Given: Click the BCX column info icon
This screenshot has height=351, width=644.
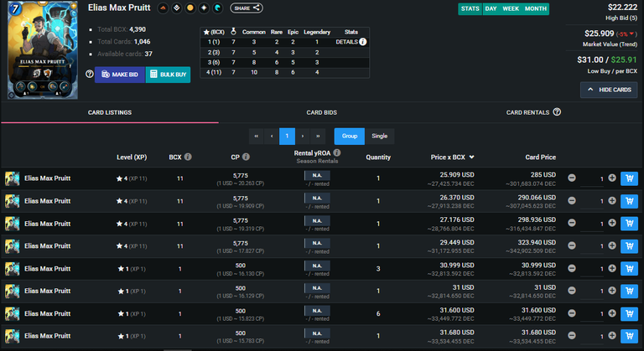Looking at the screenshot, I should point(188,157).
